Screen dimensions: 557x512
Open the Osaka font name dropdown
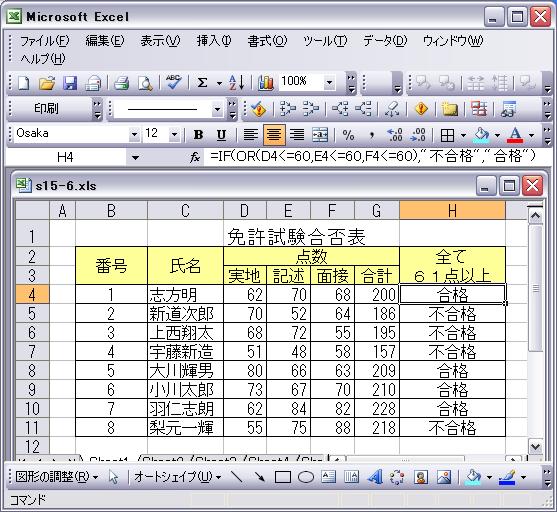[134, 135]
